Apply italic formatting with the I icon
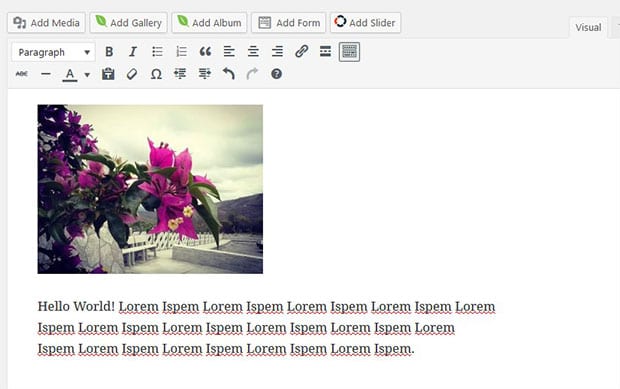Viewport: 620px width, 389px height. click(133, 52)
